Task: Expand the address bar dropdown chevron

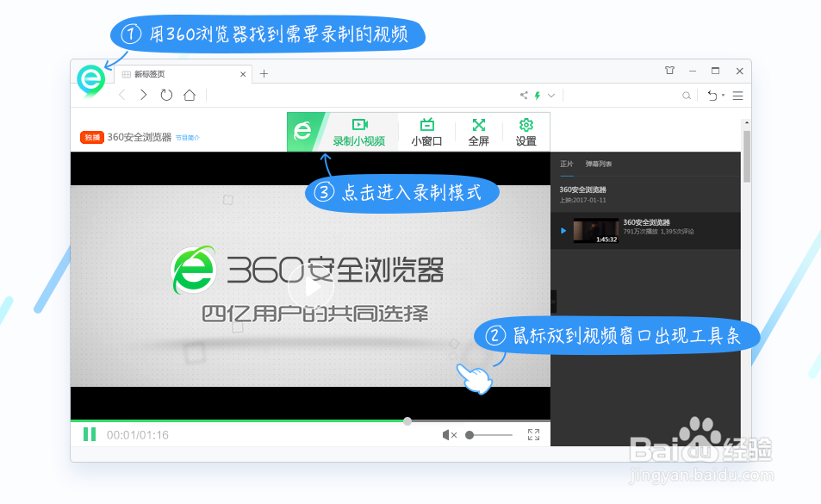Action: click(551, 96)
